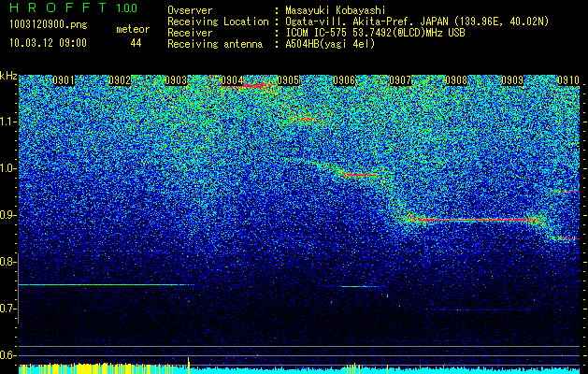The image size is (588, 374).
Task: Click the 0902 time marker
Action: click(120, 80)
